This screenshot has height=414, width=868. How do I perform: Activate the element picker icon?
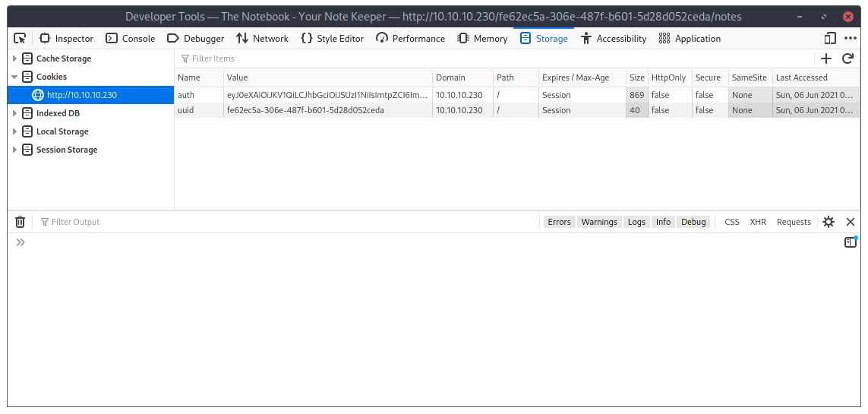tap(20, 38)
